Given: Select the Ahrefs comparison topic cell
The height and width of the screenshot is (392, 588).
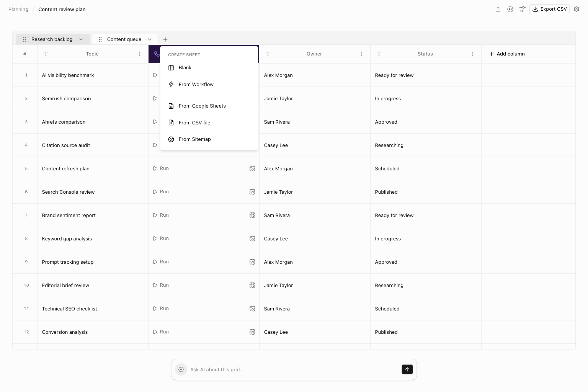Looking at the screenshot, I should point(93,122).
